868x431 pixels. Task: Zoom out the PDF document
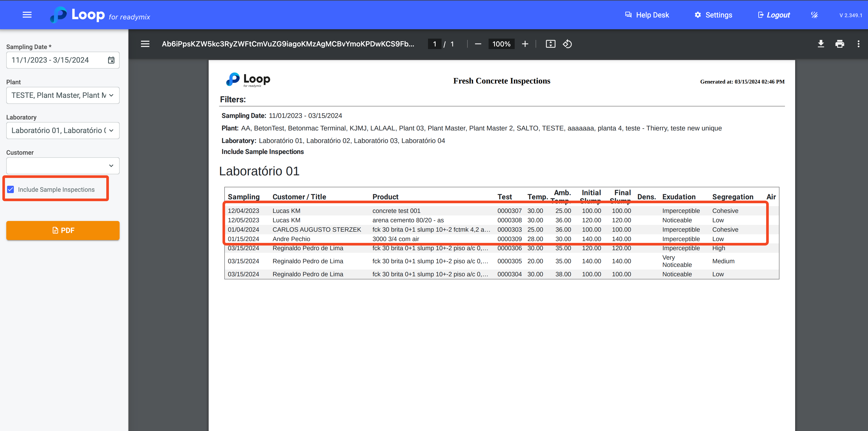pyautogui.click(x=478, y=44)
